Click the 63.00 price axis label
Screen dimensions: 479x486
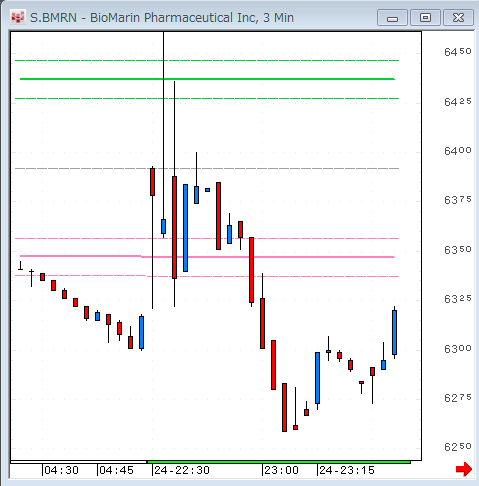(458, 348)
